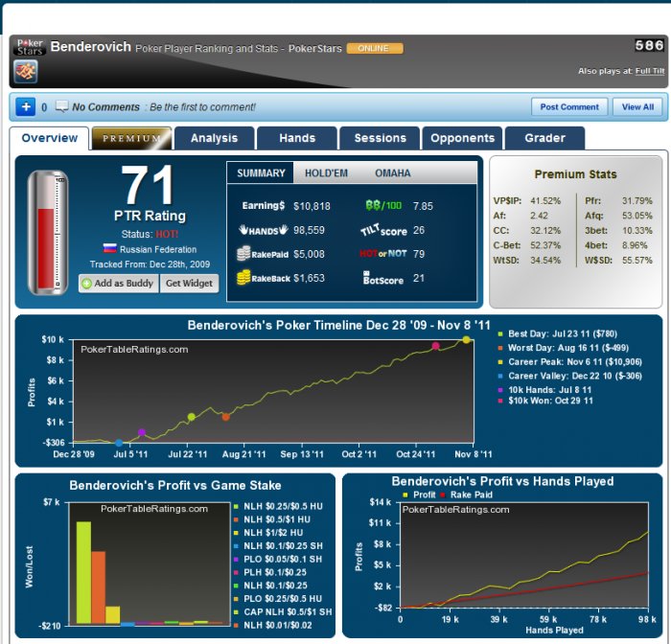This screenshot has width=671, height=644.
Task: Click the Best Day green timeline marker
Action: [x=192, y=417]
